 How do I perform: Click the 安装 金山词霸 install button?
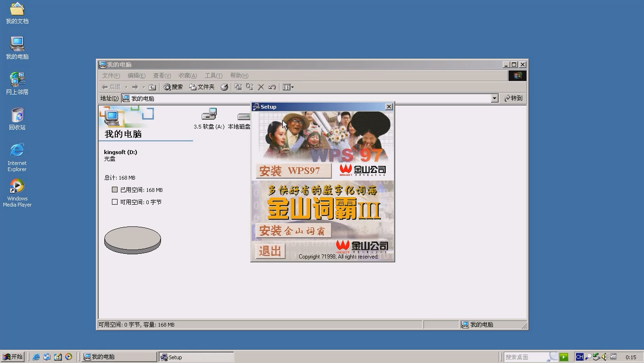click(293, 231)
